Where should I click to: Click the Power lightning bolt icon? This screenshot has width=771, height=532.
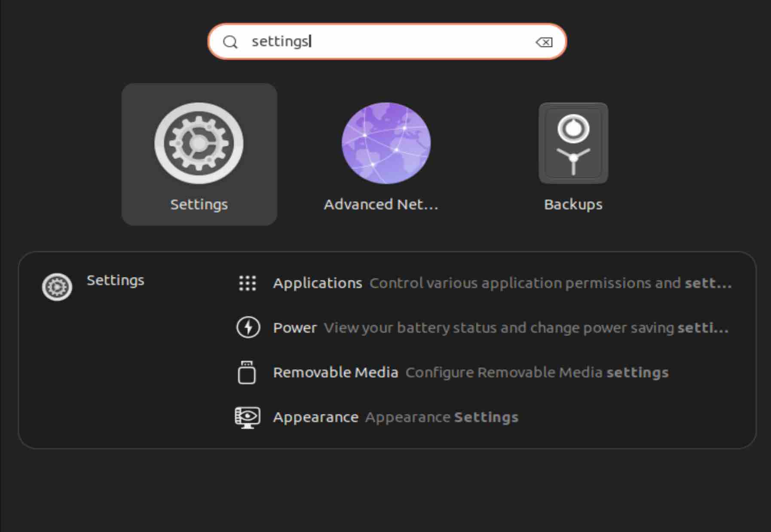click(x=248, y=327)
